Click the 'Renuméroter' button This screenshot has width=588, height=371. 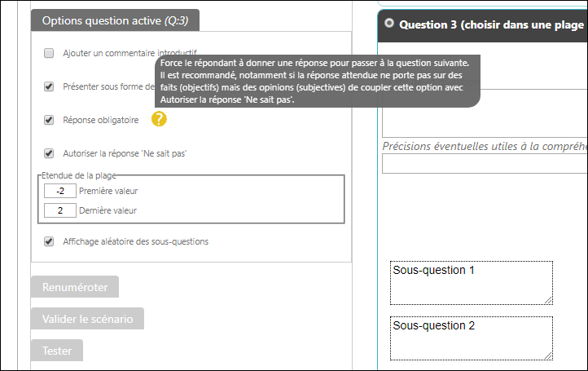[x=75, y=287]
